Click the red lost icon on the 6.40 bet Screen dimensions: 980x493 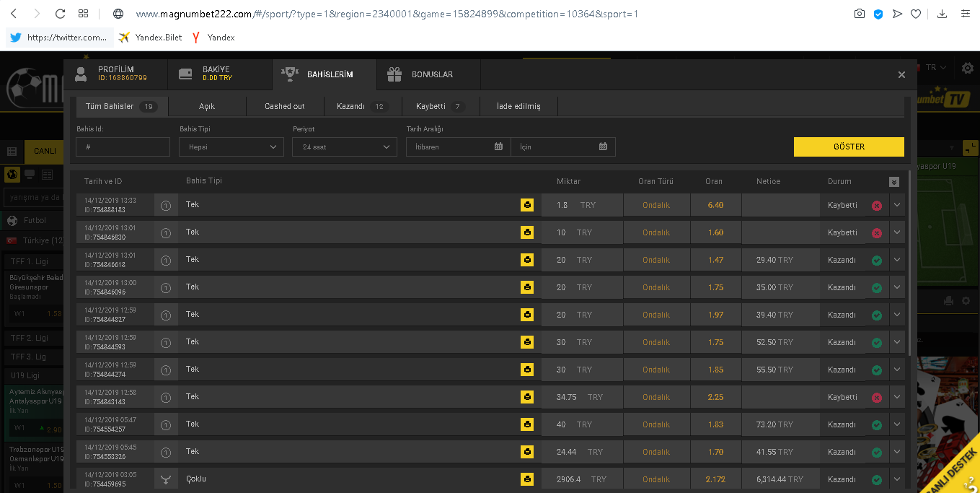click(877, 206)
